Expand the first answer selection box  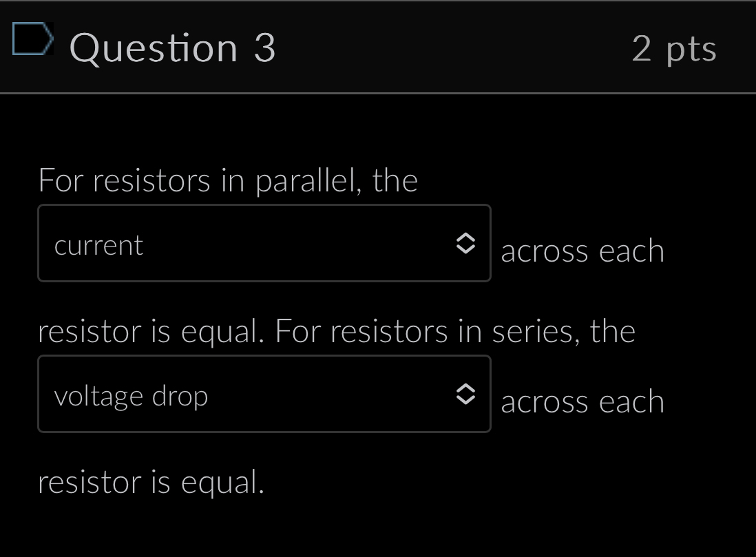(x=264, y=244)
